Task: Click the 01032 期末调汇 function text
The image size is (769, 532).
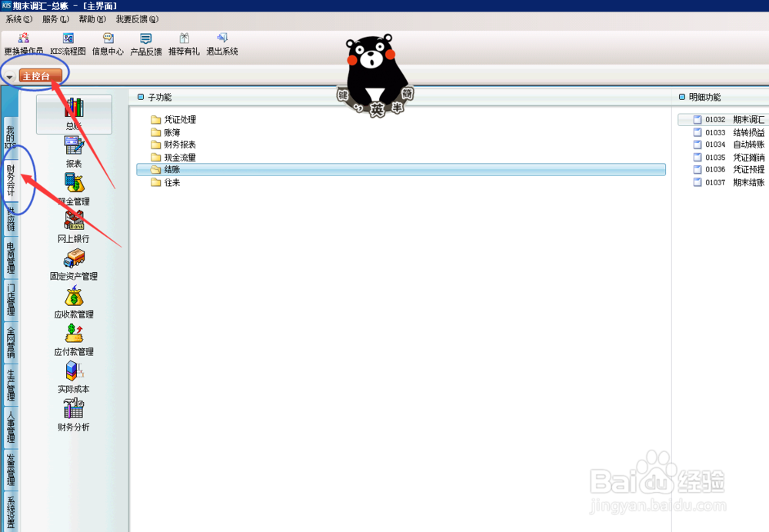Action: [x=734, y=120]
